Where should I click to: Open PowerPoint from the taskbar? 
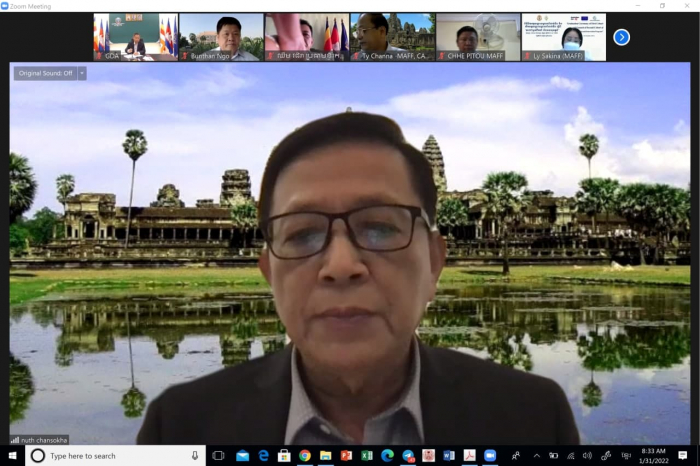coord(346,456)
